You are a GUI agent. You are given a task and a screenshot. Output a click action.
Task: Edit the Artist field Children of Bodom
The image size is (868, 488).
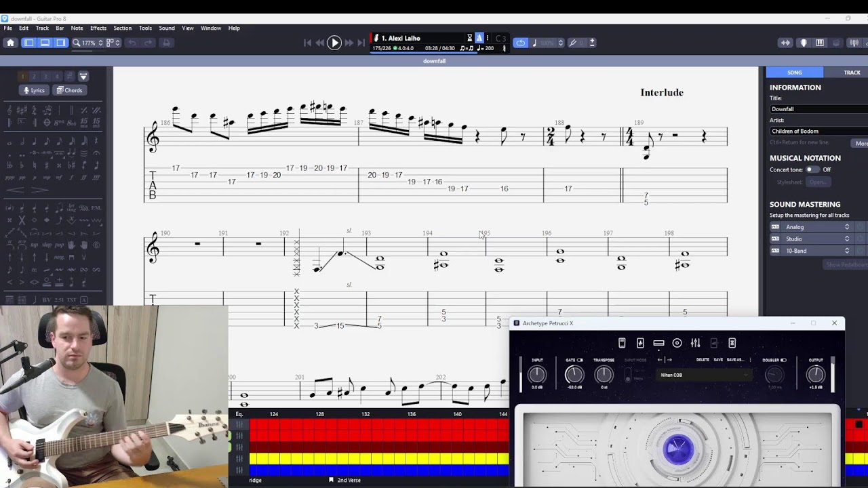pos(819,131)
